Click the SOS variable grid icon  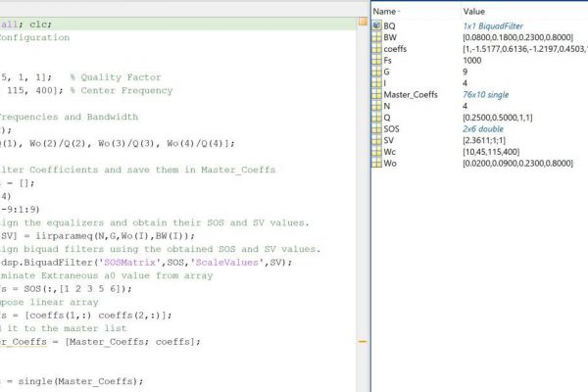coord(376,128)
